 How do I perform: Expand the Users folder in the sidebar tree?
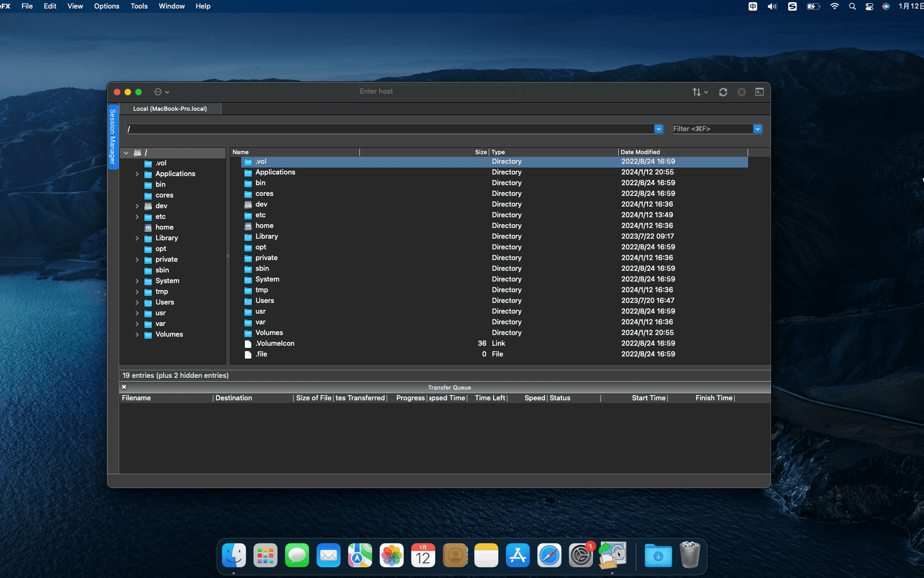[137, 302]
